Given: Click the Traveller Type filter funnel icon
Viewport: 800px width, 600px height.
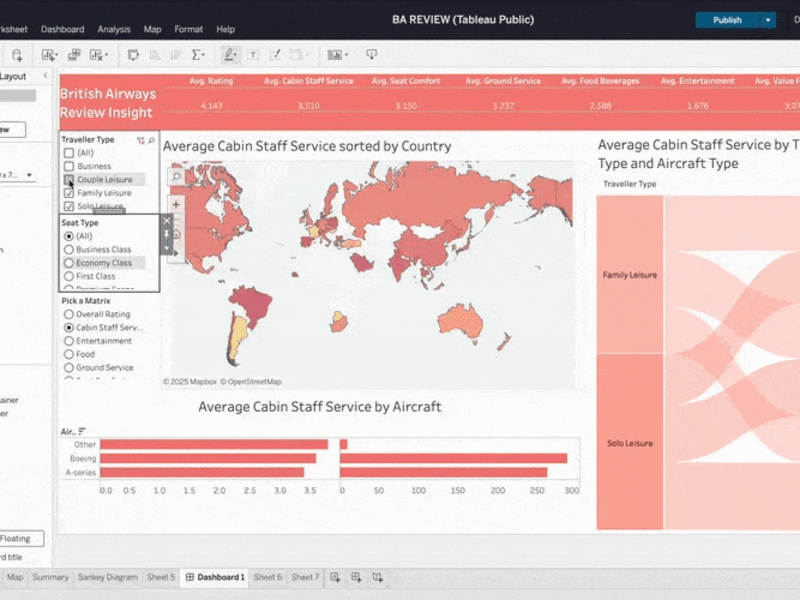Looking at the screenshot, I should point(141,140).
